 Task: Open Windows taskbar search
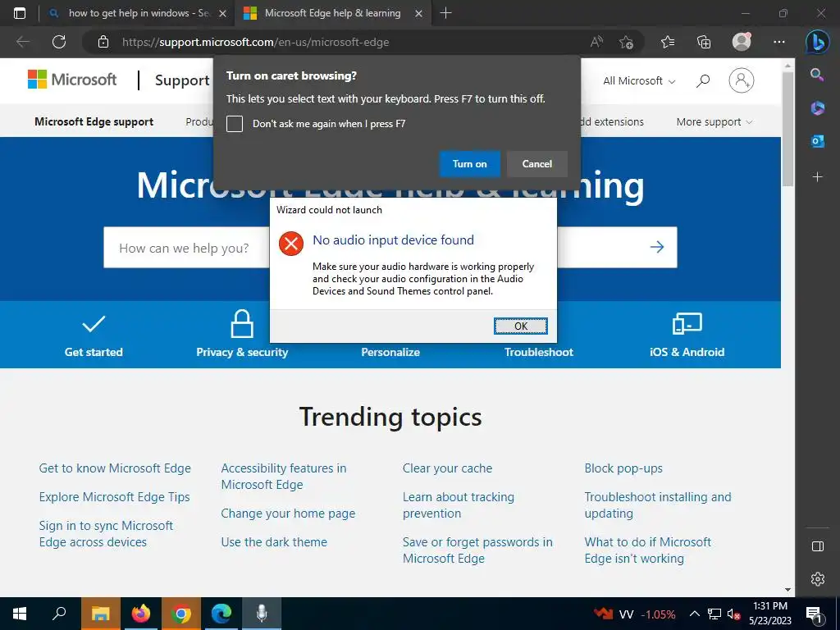[x=59, y=614]
